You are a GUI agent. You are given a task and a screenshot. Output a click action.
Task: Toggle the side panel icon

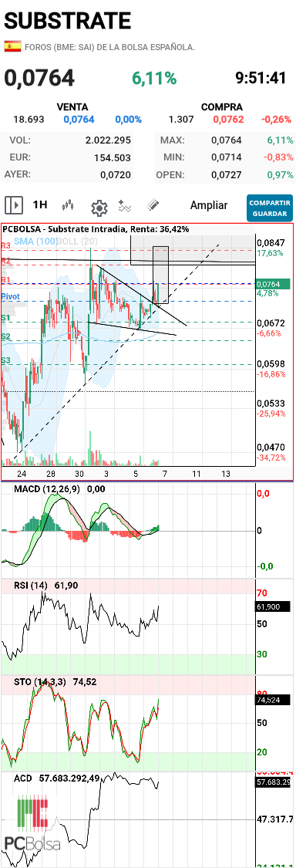coord(14,205)
